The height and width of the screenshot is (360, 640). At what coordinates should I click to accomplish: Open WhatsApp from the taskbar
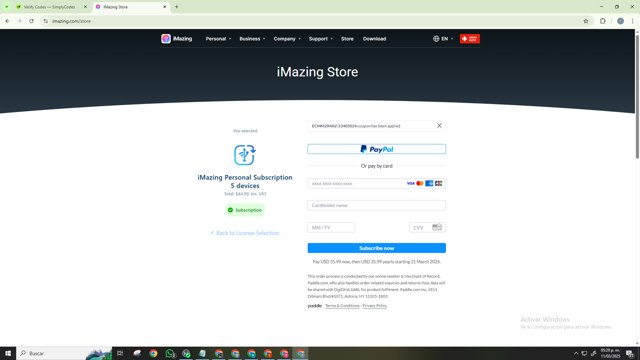pyautogui.click(x=170, y=353)
